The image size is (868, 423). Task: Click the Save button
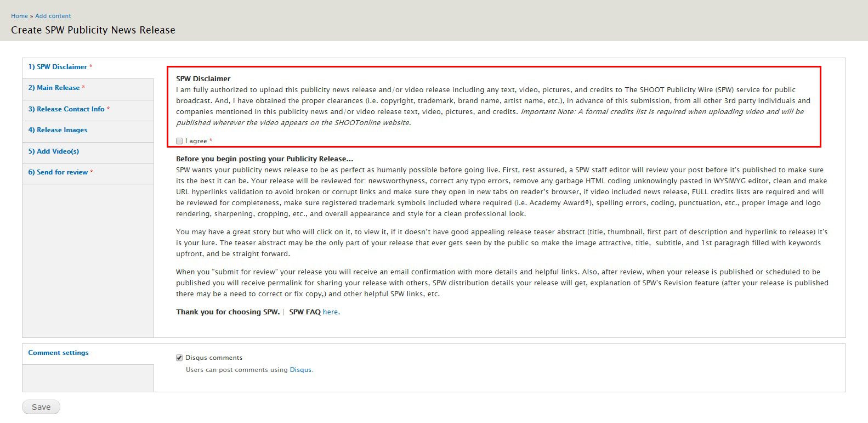click(41, 407)
